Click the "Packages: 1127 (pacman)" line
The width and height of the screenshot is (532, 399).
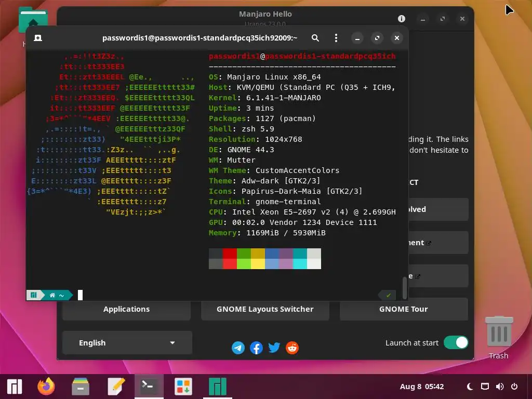click(x=262, y=118)
